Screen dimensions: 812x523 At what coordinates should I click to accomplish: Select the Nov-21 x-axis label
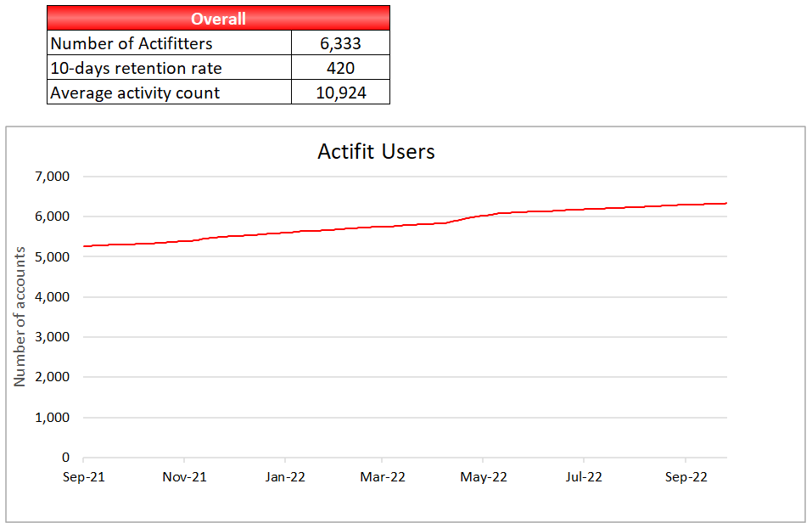(x=184, y=477)
